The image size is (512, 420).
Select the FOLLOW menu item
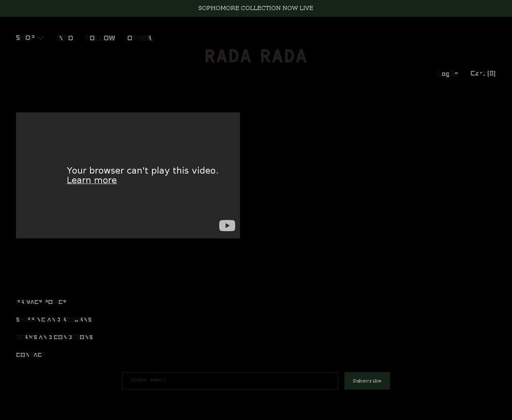(x=100, y=38)
